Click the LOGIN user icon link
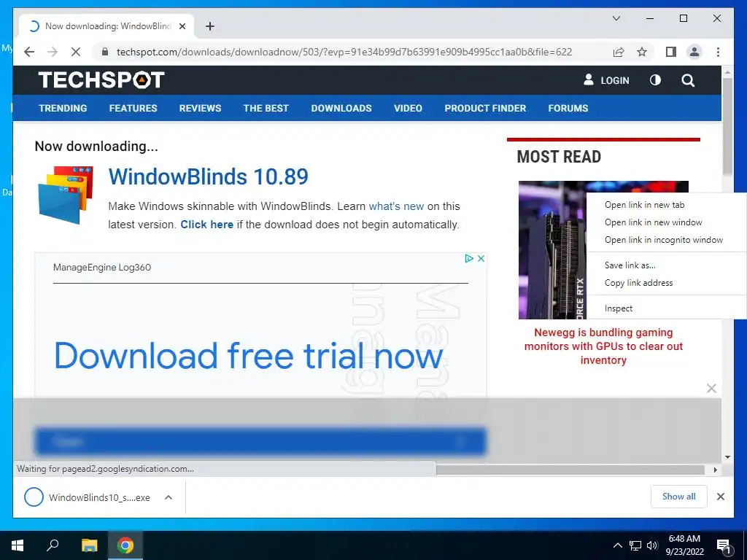 click(606, 80)
